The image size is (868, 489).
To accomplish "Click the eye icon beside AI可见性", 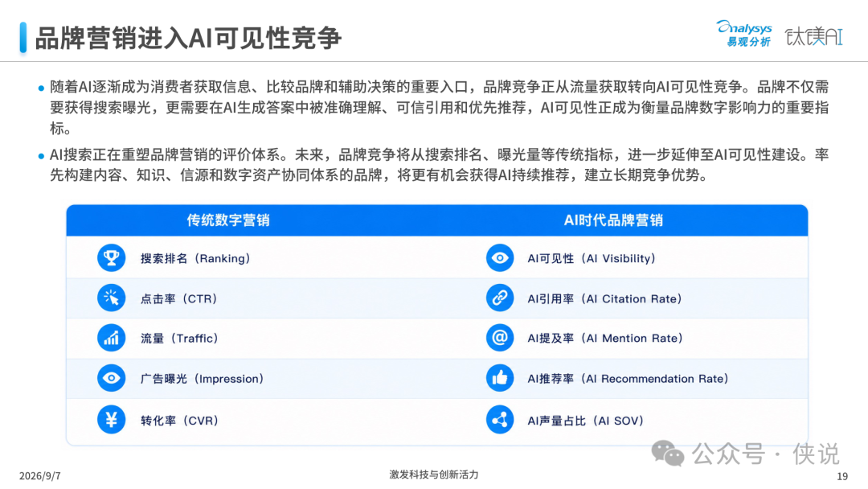I will 500,258.
